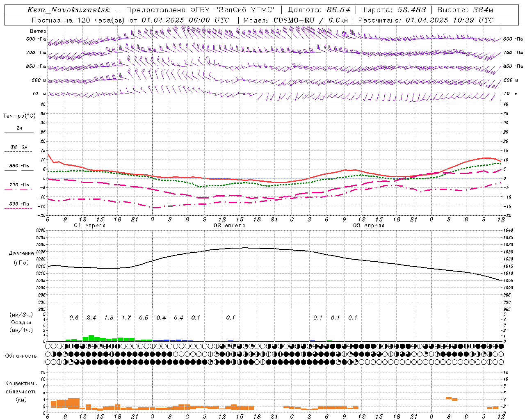The width and height of the screenshot is (525, 420).
Task: Click the 10 м wind level label on left
Action: pyautogui.click(x=39, y=94)
